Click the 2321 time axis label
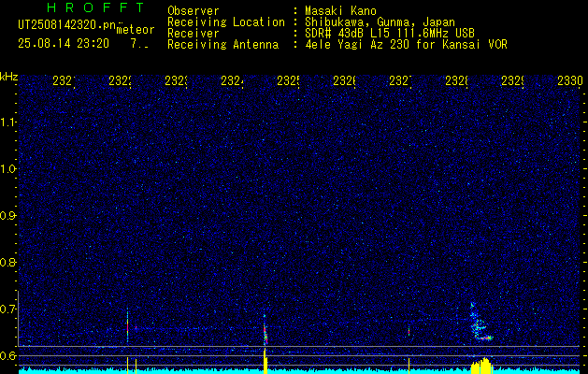The width and height of the screenshot is (588, 374). (x=64, y=81)
